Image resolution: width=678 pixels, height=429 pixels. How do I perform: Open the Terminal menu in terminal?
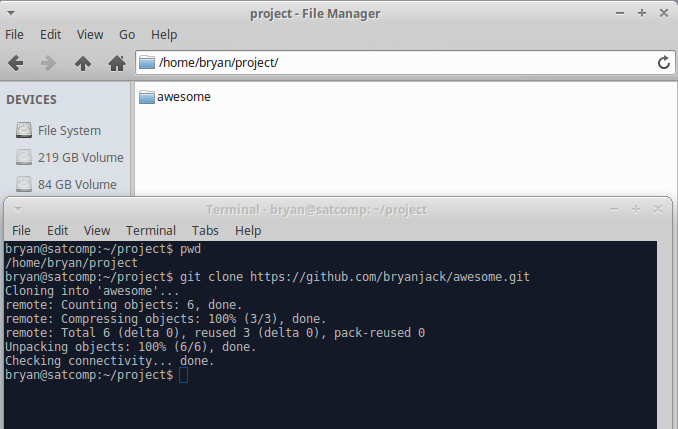click(x=151, y=231)
